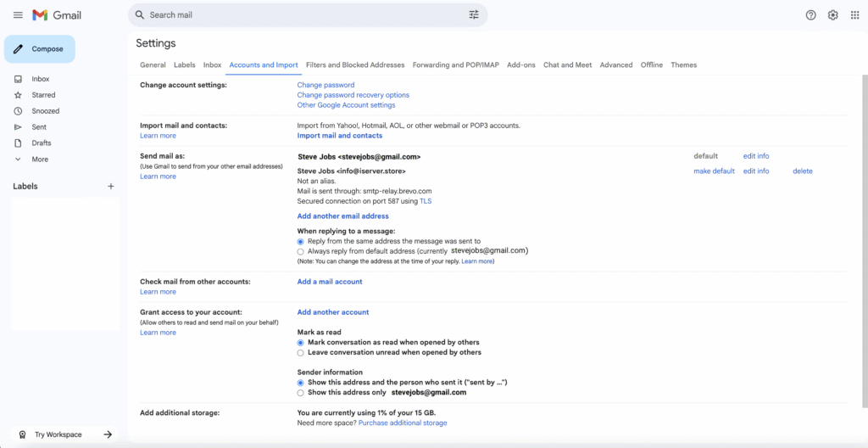Viewport: 868px width, 448px height.
Task: Open the Sent folder
Action: (x=39, y=127)
